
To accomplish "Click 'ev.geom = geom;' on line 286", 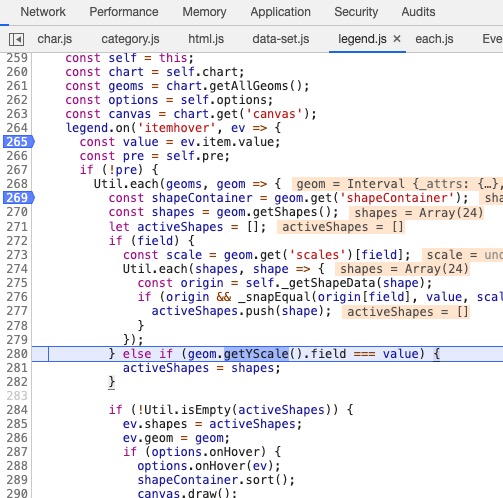I will pyautogui.click(x=176, y=438).
